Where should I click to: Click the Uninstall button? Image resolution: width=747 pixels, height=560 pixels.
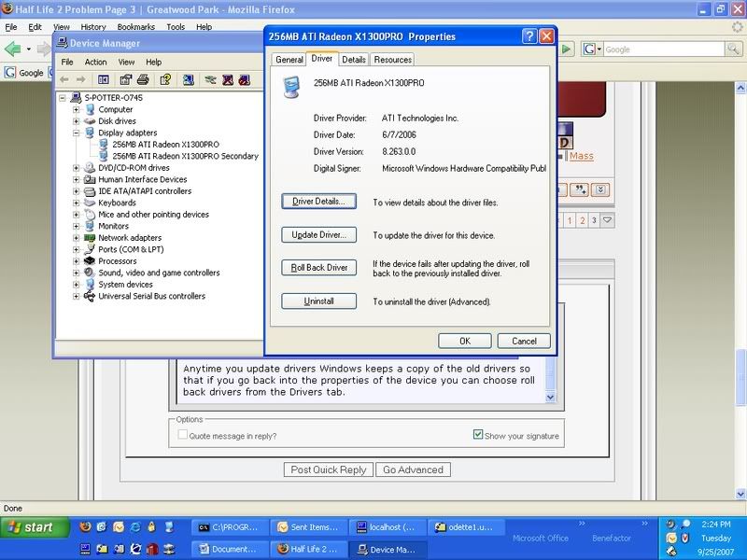coord(318,301)
